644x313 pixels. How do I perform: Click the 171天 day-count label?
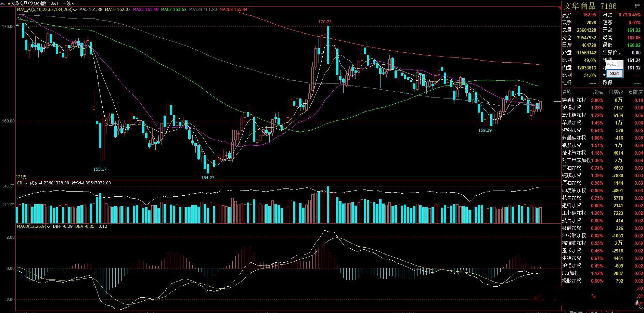[x=21, y=177]
